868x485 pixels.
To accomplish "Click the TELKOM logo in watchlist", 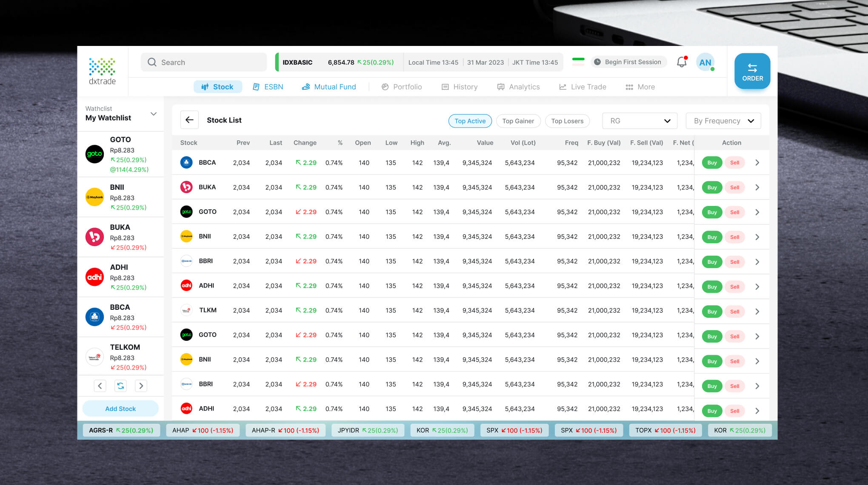I will (94, 357).
